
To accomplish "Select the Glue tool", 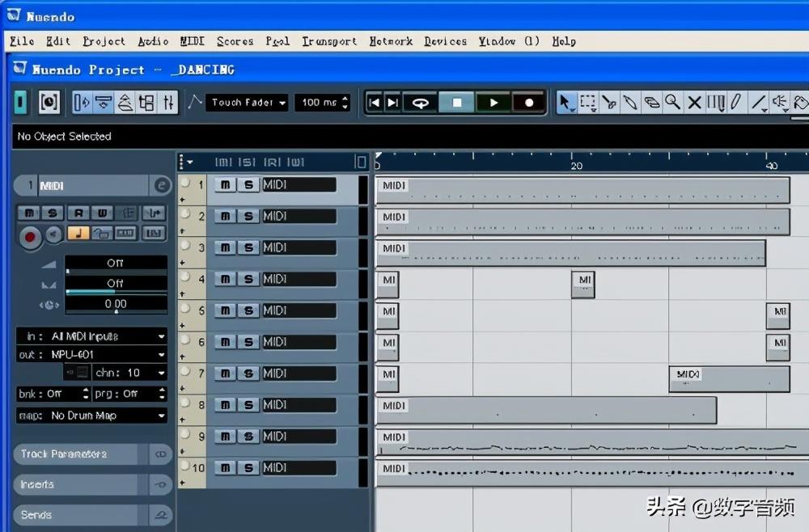I will click(x=630, y=102).
